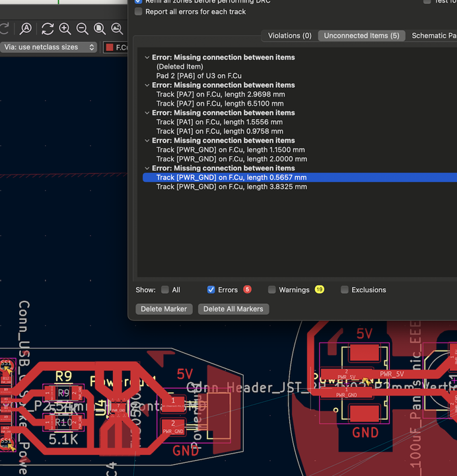Select Track [PWR_GND] length 1.1500 mm

[230, 149]
